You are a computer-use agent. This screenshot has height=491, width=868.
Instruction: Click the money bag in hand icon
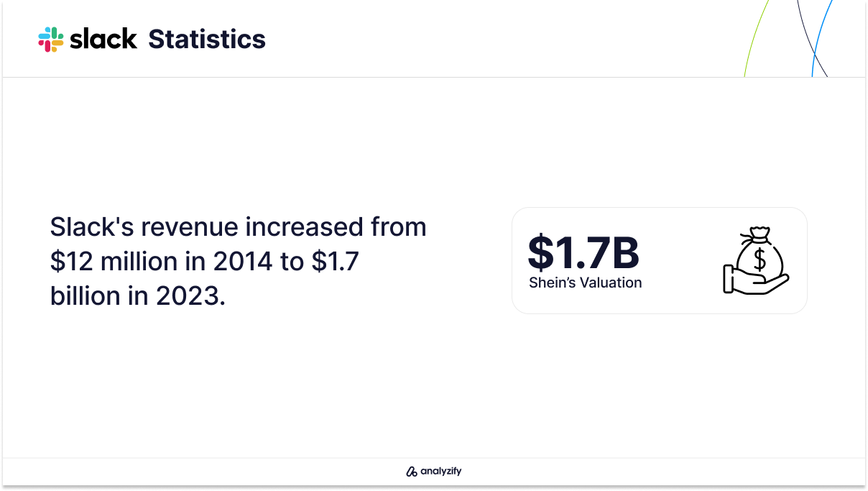coord(756,261)
